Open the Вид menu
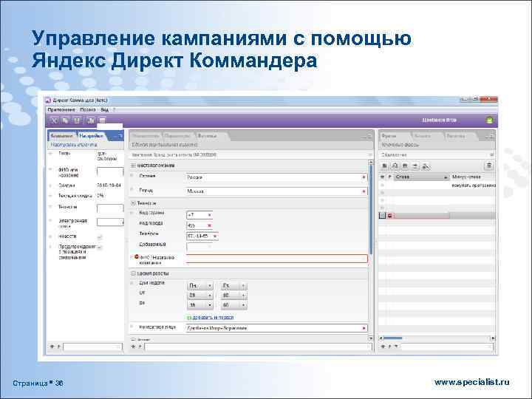This screenshot has width=532, height=399. (x=104, y=109)
